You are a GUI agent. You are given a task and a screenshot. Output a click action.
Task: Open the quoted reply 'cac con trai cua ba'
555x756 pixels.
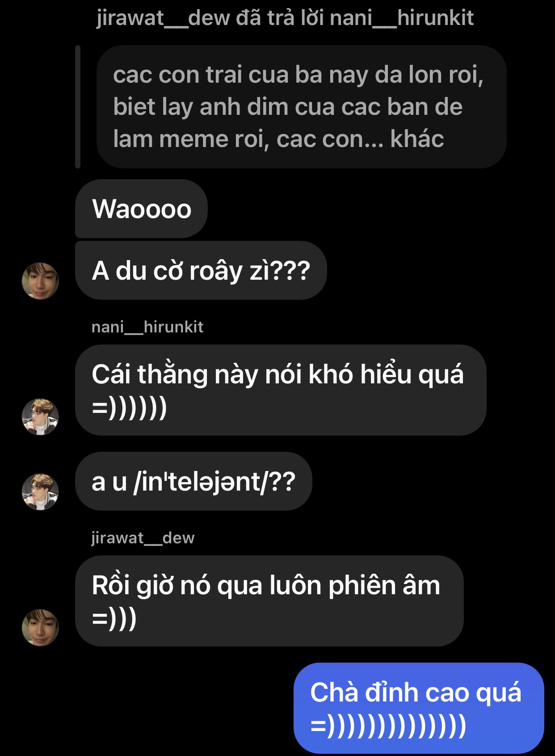[301, 107]
